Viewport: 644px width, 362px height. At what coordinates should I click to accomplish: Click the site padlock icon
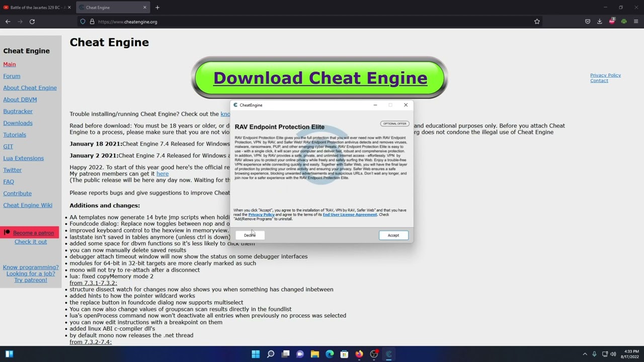click(92, 22)
